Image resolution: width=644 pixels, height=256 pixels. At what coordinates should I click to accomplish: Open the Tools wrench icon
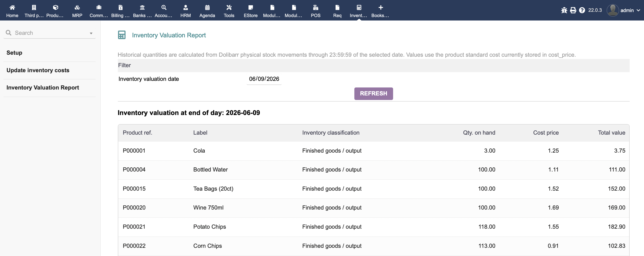(x=229, y=8)
